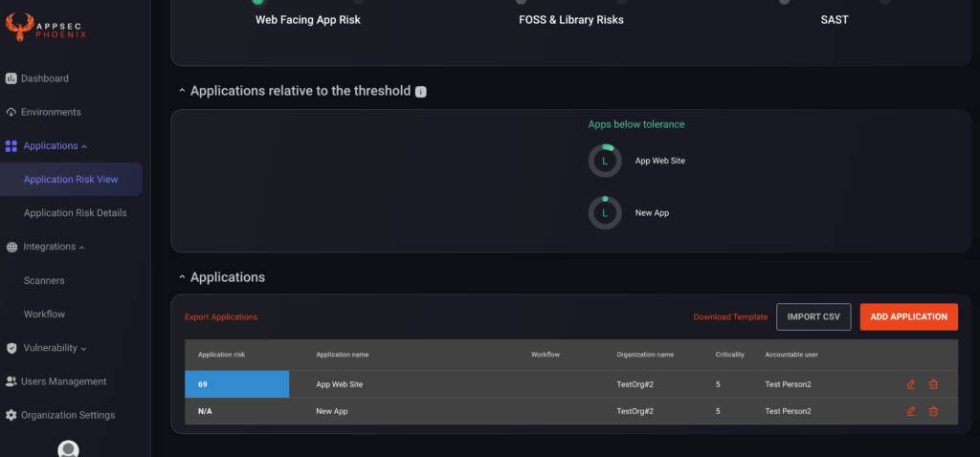The height and width of the screenshot is (457, 980).
Task: Collapse the Integrations sidebar group
Action: click(x=82, y=248)
